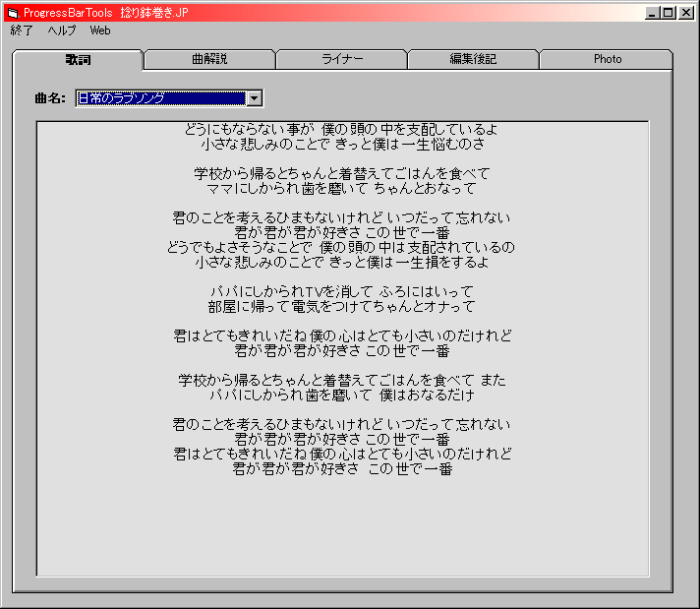Screen dimensions: 700x609
Task: Switch to the 曲解説 tab
Action: (209, 59)
